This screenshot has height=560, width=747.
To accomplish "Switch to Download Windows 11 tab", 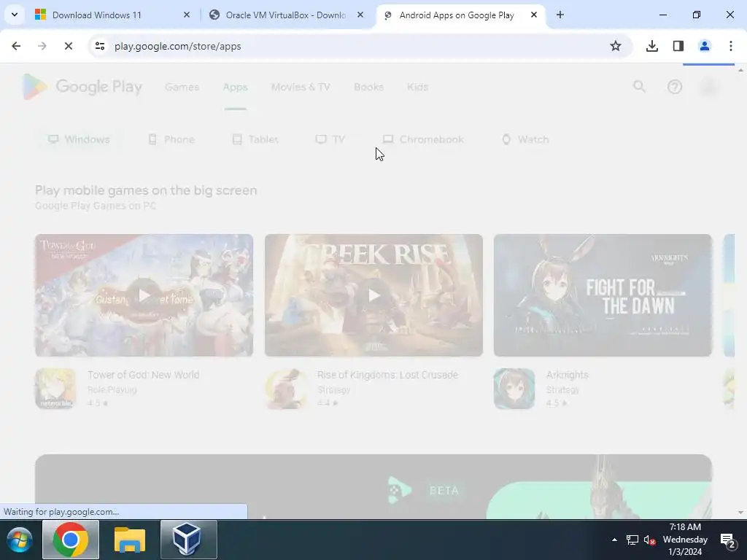I will click(97, 15).
